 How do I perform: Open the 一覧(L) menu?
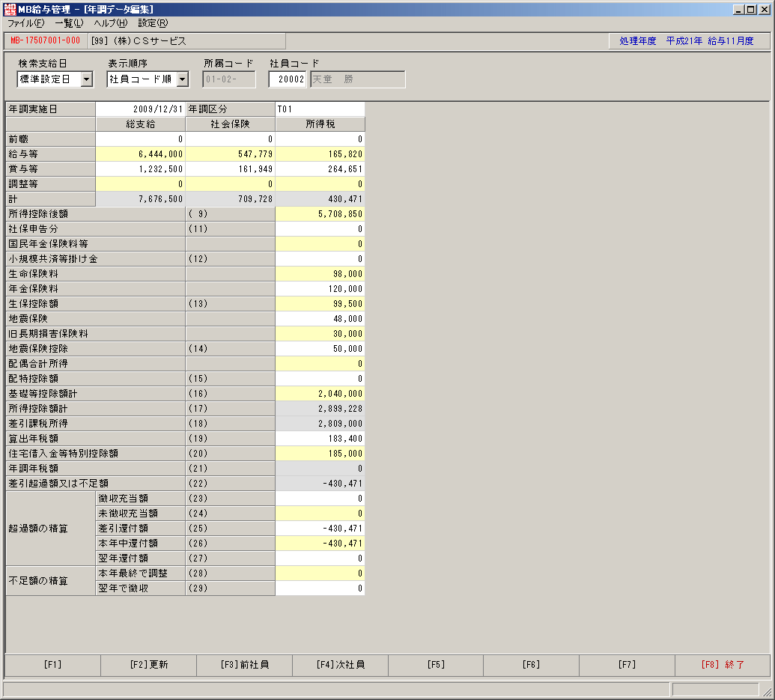click(x=69, y=23)
